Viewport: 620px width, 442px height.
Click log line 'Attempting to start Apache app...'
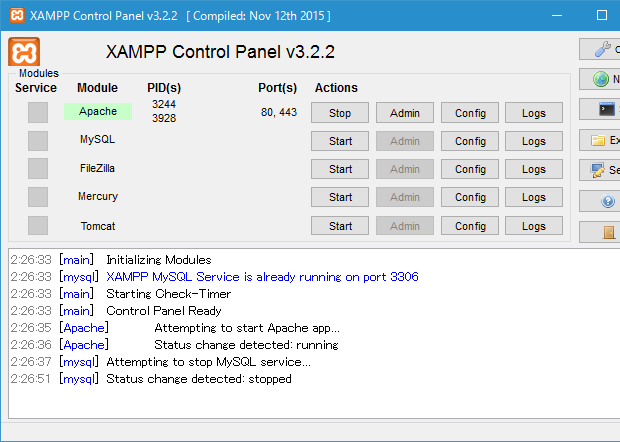pyautogui.click(x=247, y=328)
